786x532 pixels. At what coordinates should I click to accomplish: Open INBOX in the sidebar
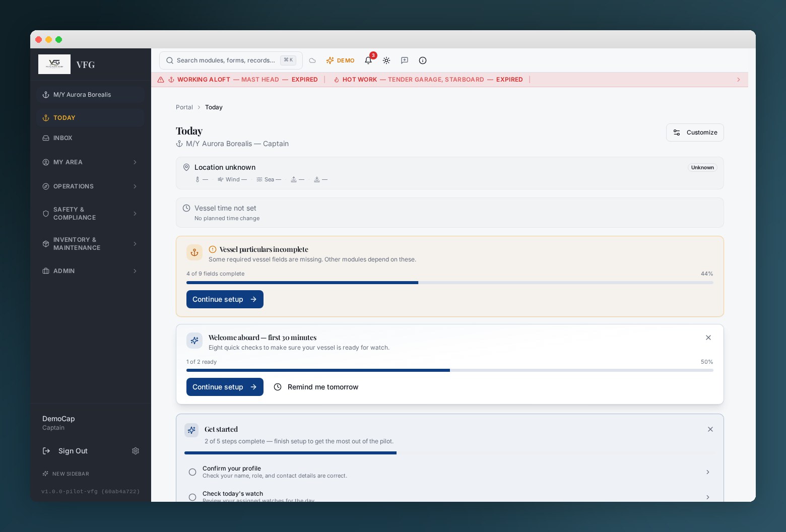[x=90, y=138]
